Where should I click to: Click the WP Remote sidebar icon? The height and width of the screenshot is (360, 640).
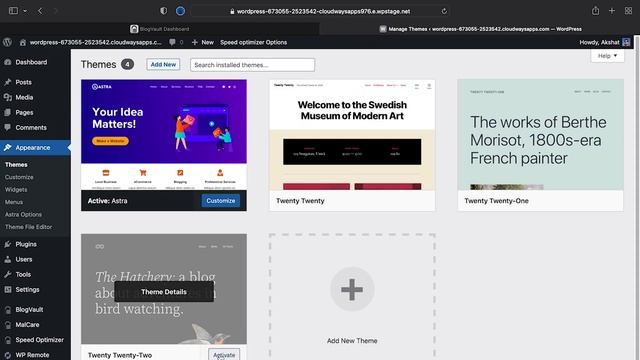click(8, 355)
